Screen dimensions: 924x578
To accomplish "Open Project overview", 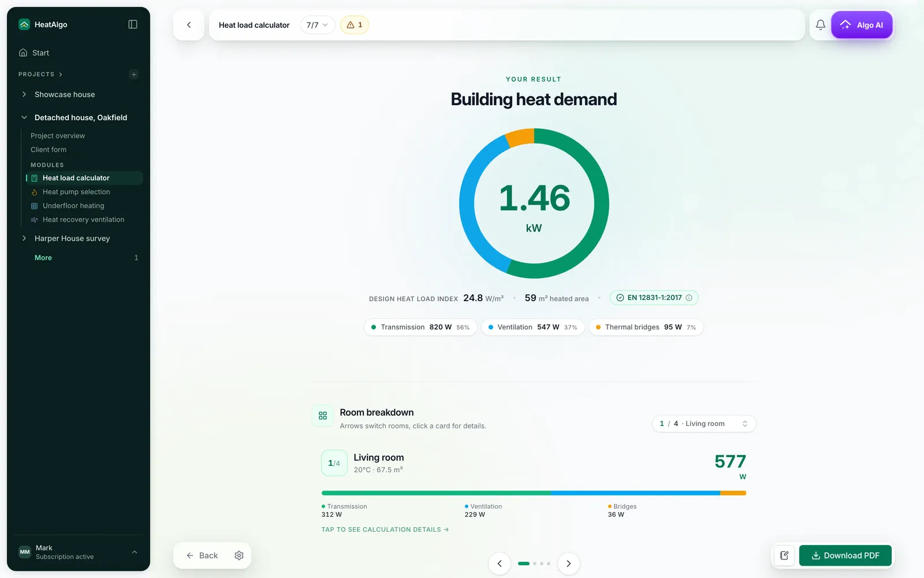I will [58, 136].
